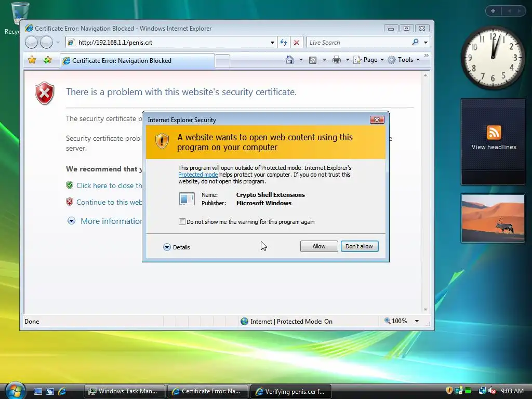This screenshot has height=399, width=532.
Task: Click the security shield tray icon
Action: tap(449, 391)
